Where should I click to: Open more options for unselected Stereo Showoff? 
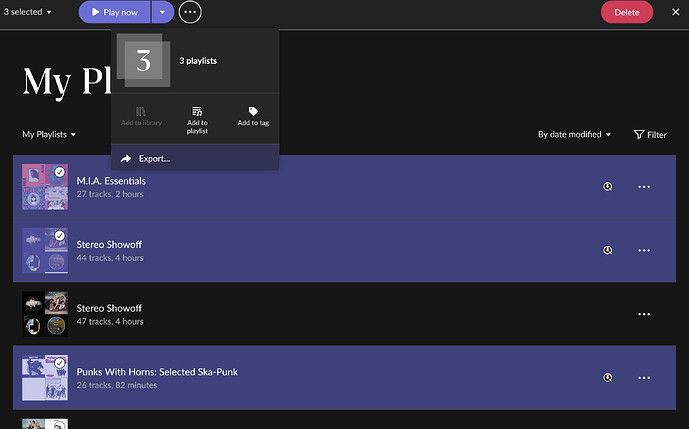(x=644, y=314)
